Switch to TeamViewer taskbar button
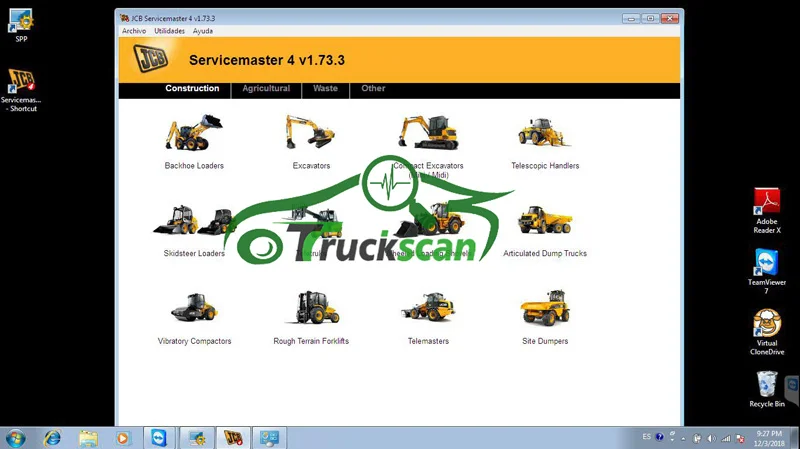The width and height of the screenshot is (800, 449). pos(159,438)
